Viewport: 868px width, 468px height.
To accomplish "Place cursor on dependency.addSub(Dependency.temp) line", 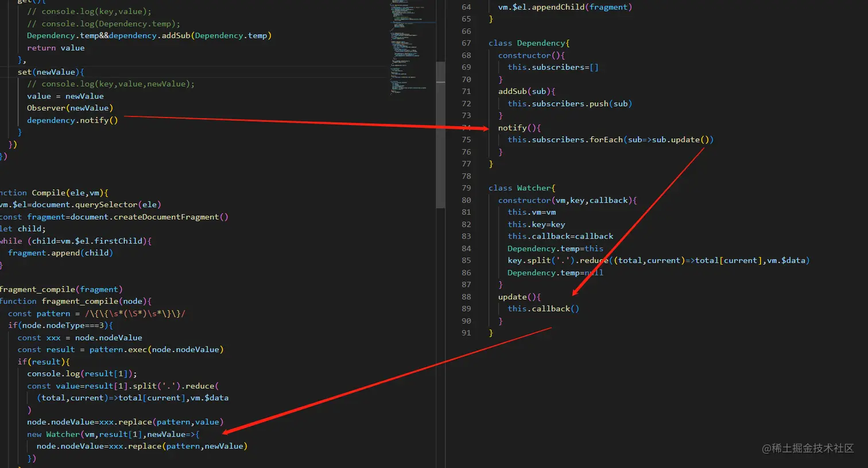I will pyautogui.click(x=149, y=36).
